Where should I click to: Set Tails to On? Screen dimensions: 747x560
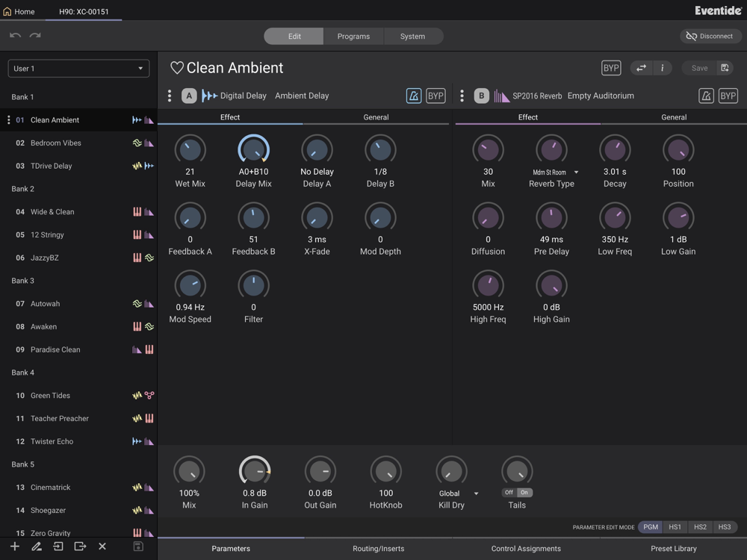tap(524, 492)
